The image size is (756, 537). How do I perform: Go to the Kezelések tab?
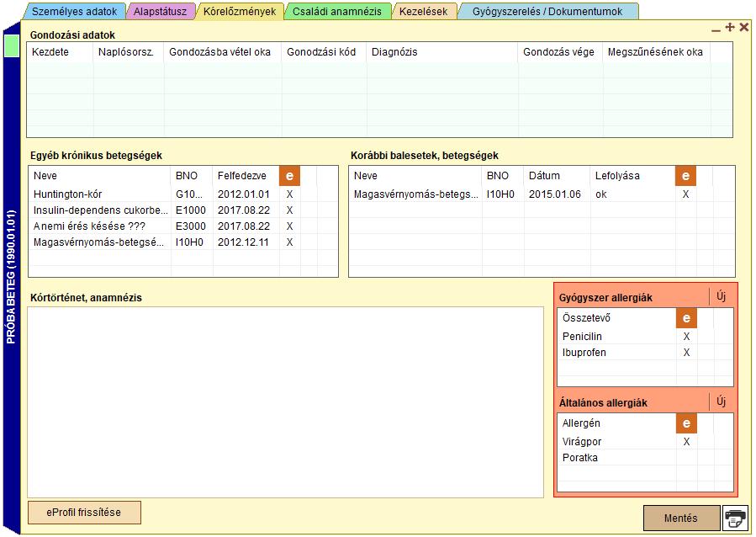423,12
